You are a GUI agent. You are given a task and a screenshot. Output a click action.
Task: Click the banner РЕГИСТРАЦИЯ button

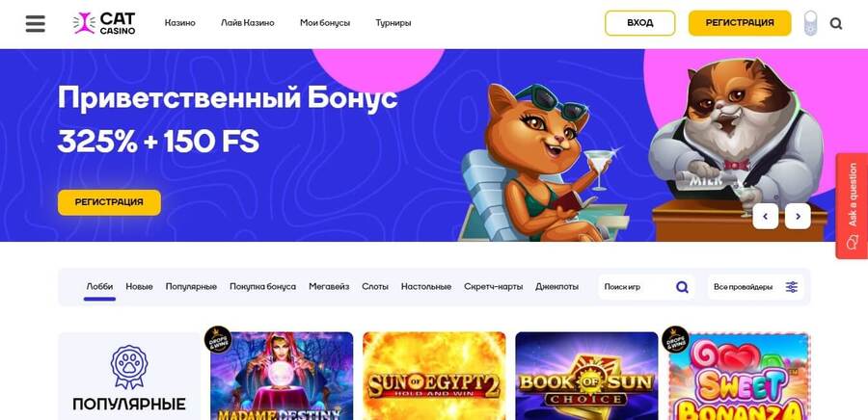[x=109, y=202]
